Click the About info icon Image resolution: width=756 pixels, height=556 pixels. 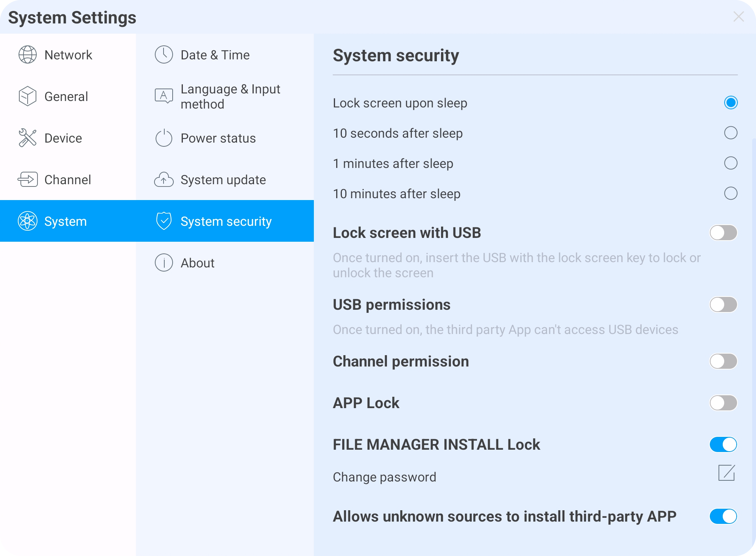164,262
